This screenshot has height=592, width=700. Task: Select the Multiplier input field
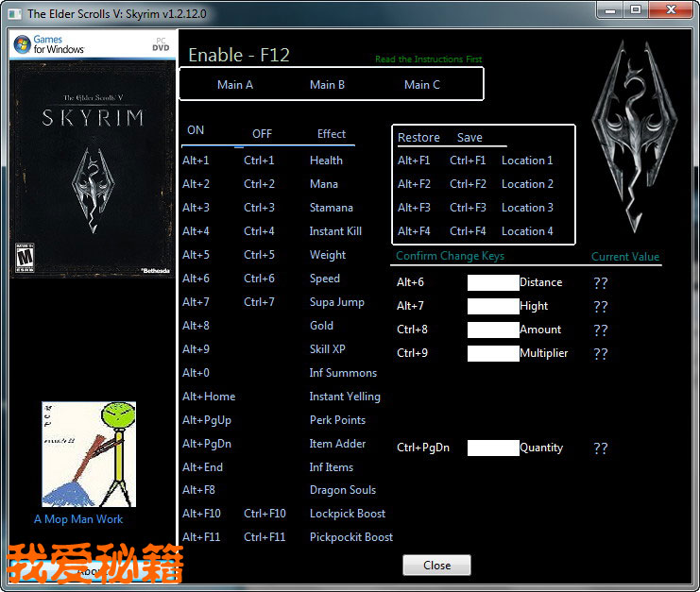(493, 353)
